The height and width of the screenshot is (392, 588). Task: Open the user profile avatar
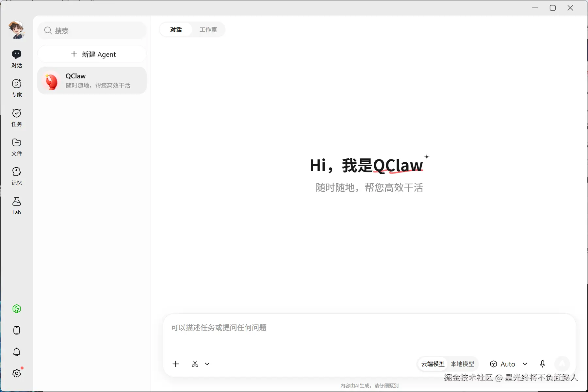[x=17, y=30]
